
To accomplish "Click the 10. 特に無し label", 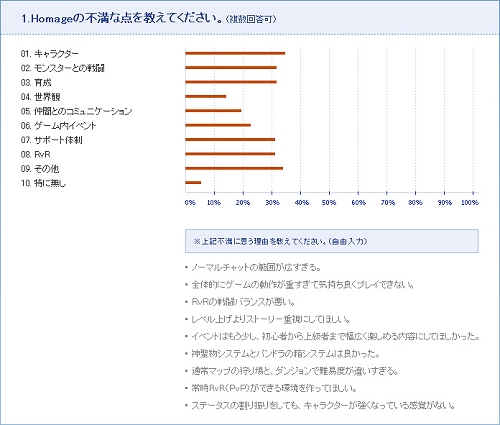I will (43, 183).
